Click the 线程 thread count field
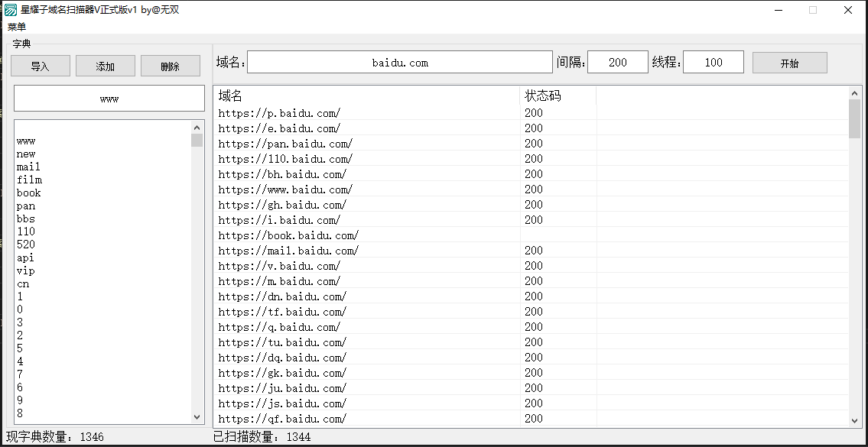The width and height of the screenshot is (868, 447). click(x=714, y=63)
